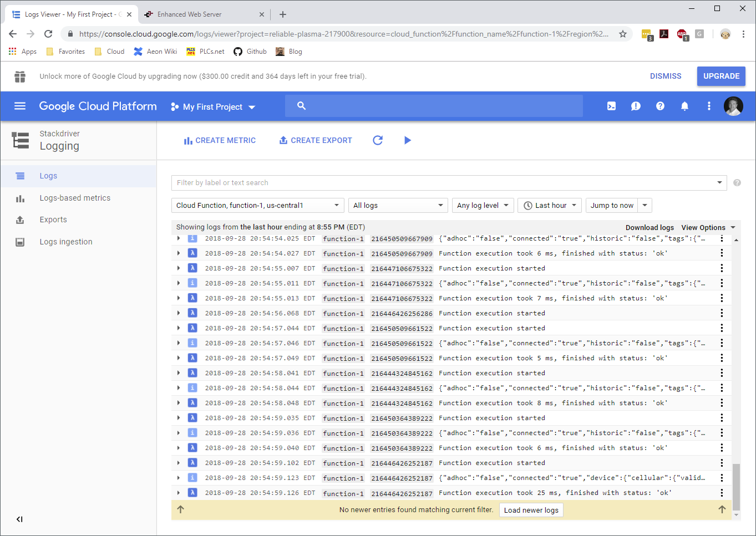The height and width of the screenshot is (536, 756).
Task: Dismiss the free trial banner
Action: coord(666,76)
